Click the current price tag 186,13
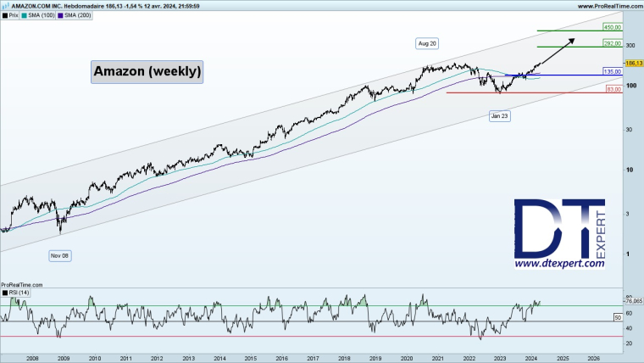This screenshot has width=644, height=363. (x=632, y=63)
